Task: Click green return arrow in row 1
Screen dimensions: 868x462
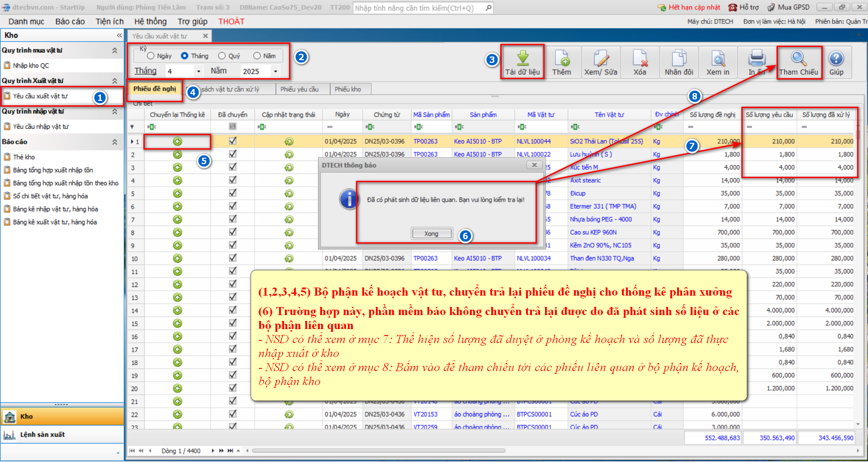Action: click(x=177, y=141)
